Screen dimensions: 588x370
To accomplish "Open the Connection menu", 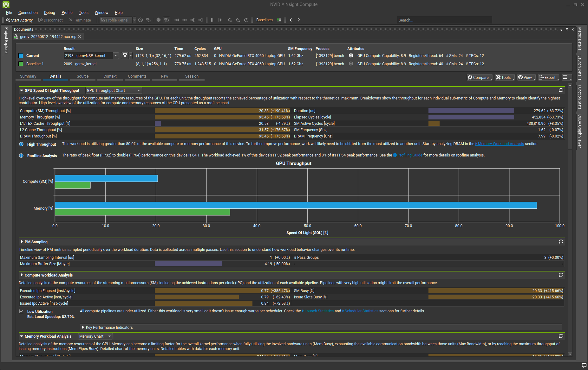I will (x=28, y=13).
